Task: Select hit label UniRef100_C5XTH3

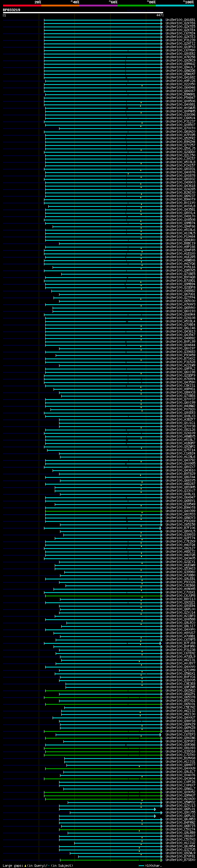Action: (x=180, y=840)
